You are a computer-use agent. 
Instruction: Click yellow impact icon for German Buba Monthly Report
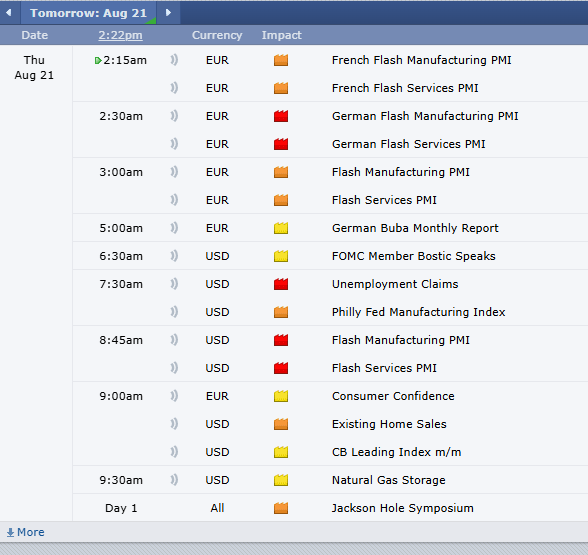[x=281, y=228]
